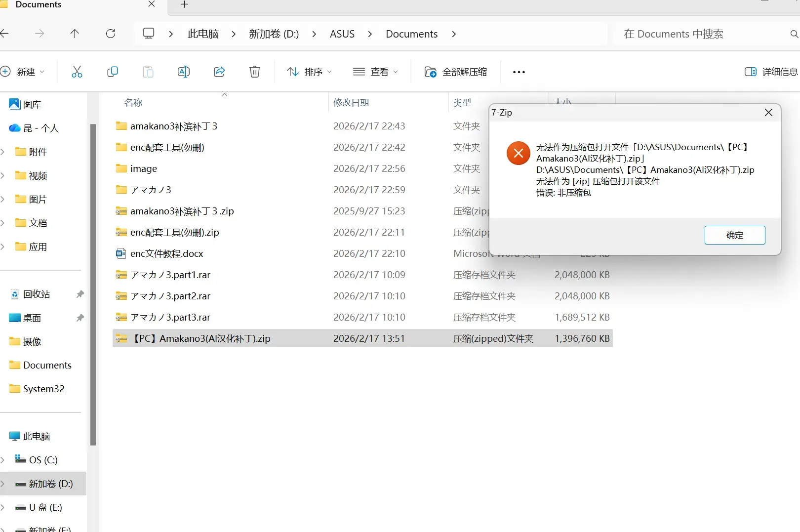Open the 查看 view dropdown
The width and height of the screenshot is (800, 532).
coord(376,72)
